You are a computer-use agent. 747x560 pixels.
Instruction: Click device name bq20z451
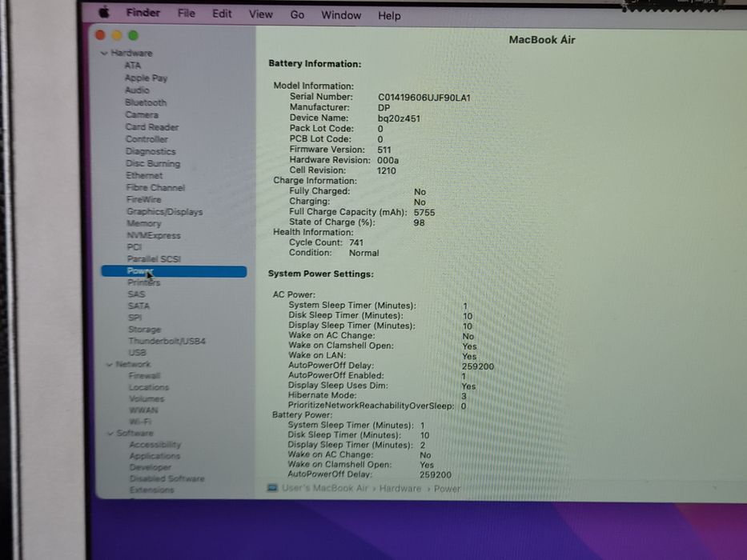click(399, 118)
